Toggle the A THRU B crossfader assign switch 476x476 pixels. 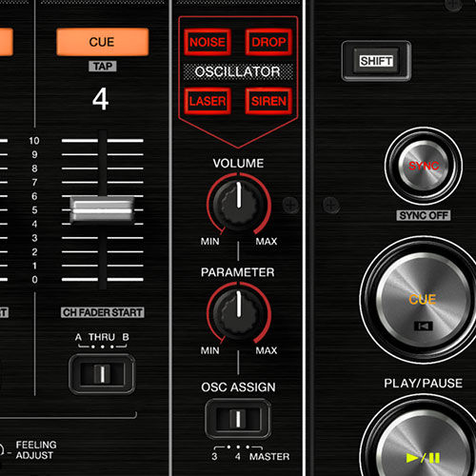(102, 374)
